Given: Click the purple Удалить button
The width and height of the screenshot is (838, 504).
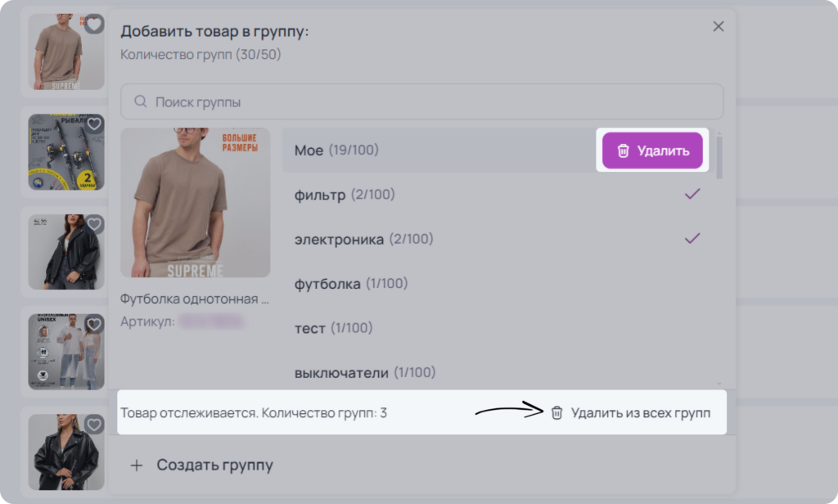Looking at the screenshot, I should [652, 151].
